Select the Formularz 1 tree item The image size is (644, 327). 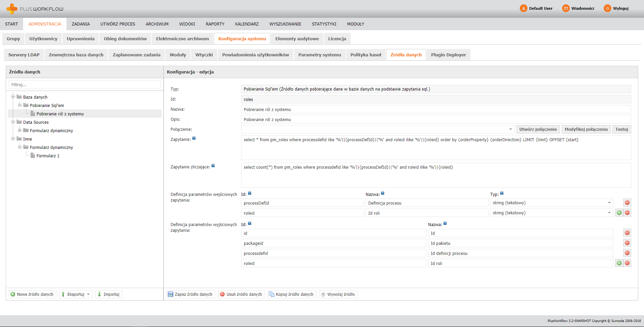coord(48,156)
